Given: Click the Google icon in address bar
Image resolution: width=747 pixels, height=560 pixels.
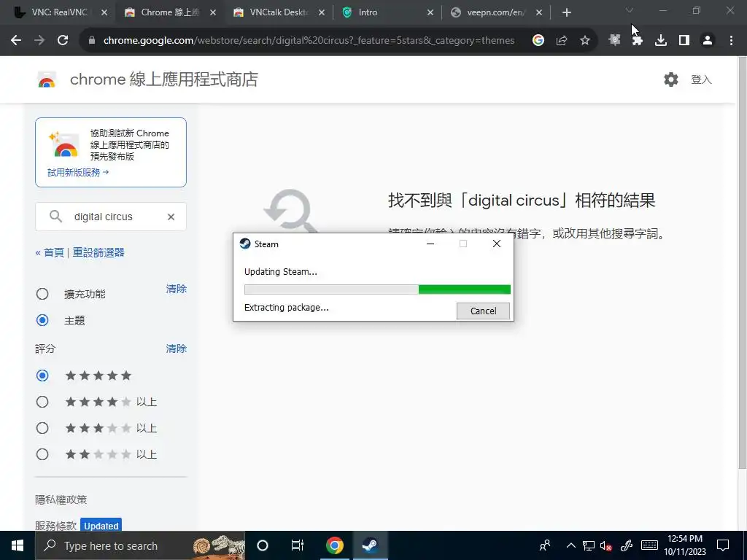Looking at the screenshot, I should 538,41.
